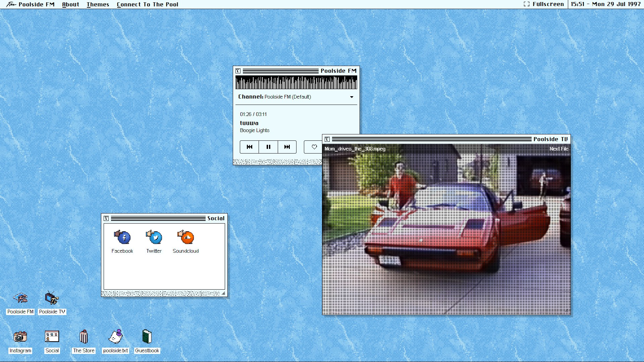Open the About menu
644x362 pixels.
coord(70,4)
